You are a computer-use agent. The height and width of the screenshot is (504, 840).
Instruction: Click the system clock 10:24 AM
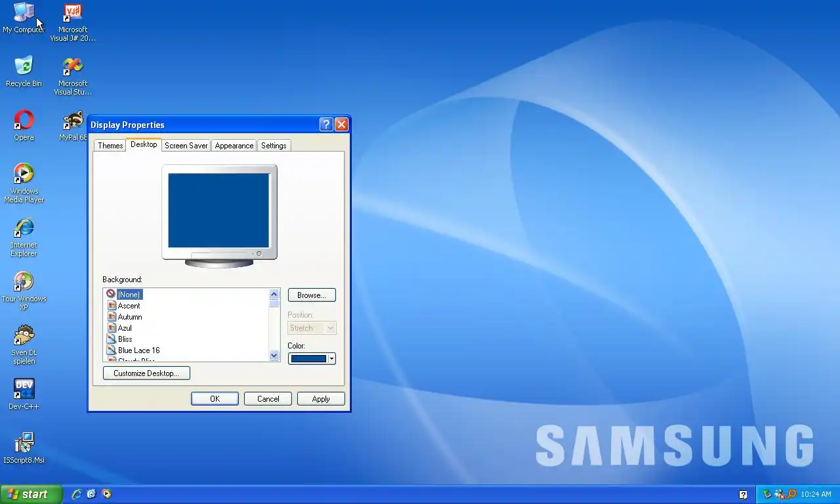point(816,494)
